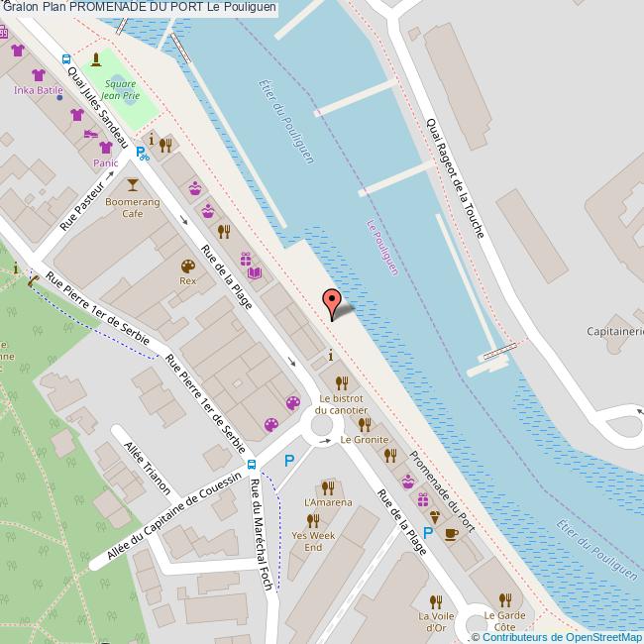Click the Capitainerie building label
Viewport: 644px width, 644px height.
(x=615, y=332)
